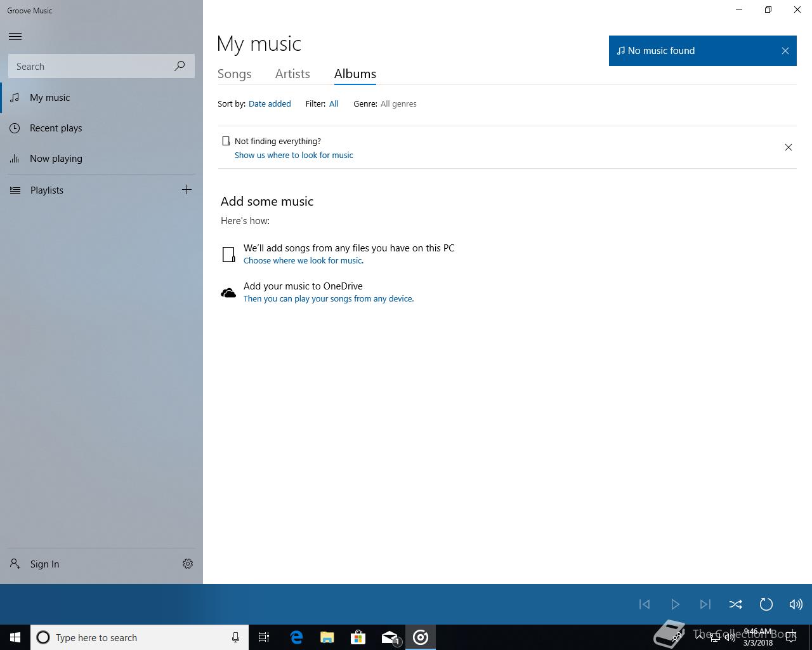Screen dimensions: 812x650
Task: Open Filter All dropdown
Action: coord(334,103)
